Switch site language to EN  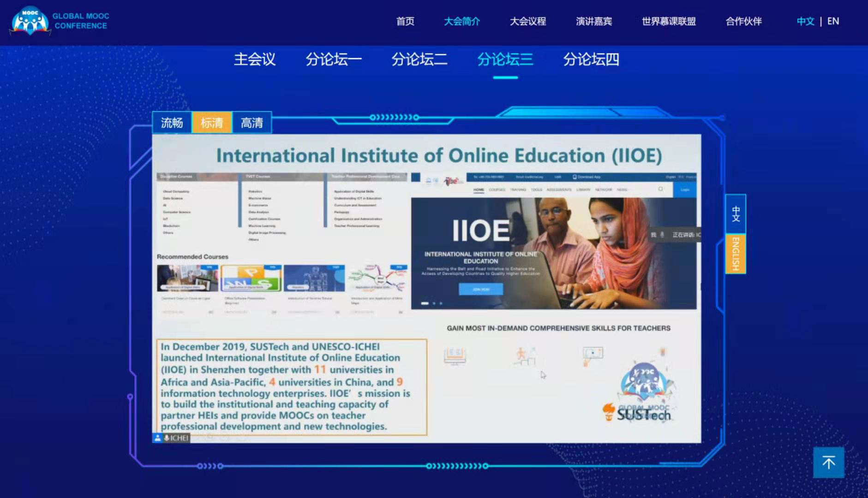coord(833,21)
